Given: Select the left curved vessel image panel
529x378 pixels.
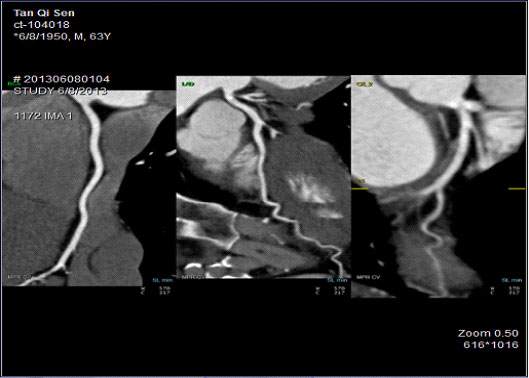Looking at the screenshot, I should tap(89, 188).
